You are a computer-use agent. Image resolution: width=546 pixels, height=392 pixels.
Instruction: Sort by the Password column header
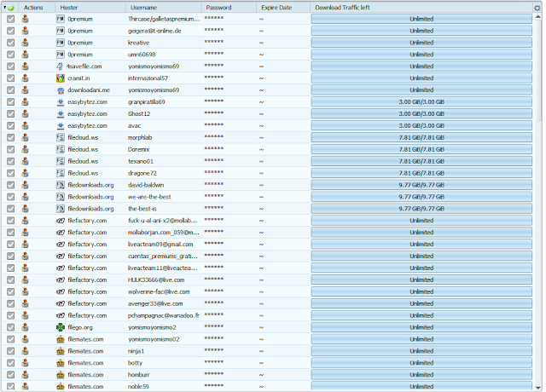coord(229,8)
